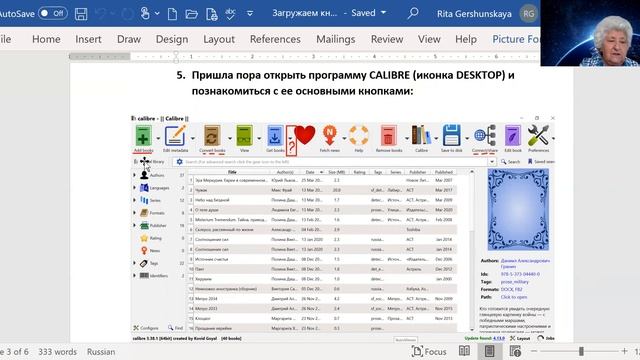Viewport: 640px width, 360px height.
Task: Select the Mailings tab
Action: [336, 39]
